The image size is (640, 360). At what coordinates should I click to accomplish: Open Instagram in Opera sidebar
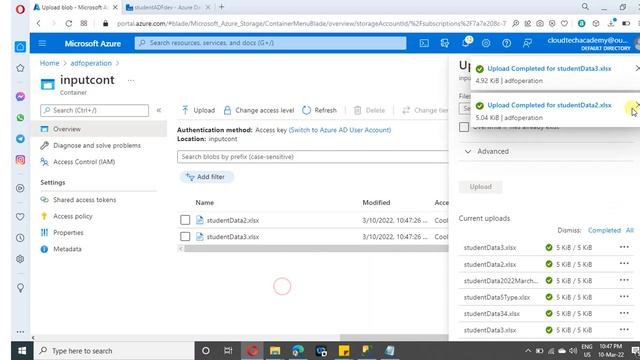click(20, 160)
